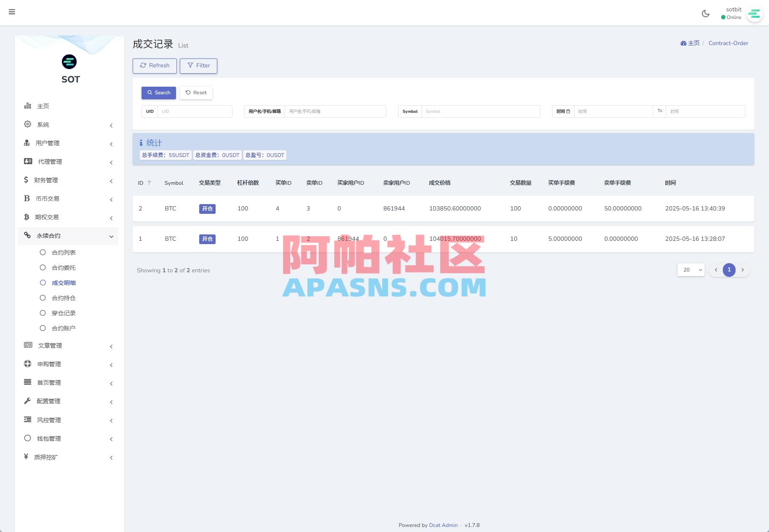
Task: Select 合约持仓 submenu item
Action: [x=64, y=298]
